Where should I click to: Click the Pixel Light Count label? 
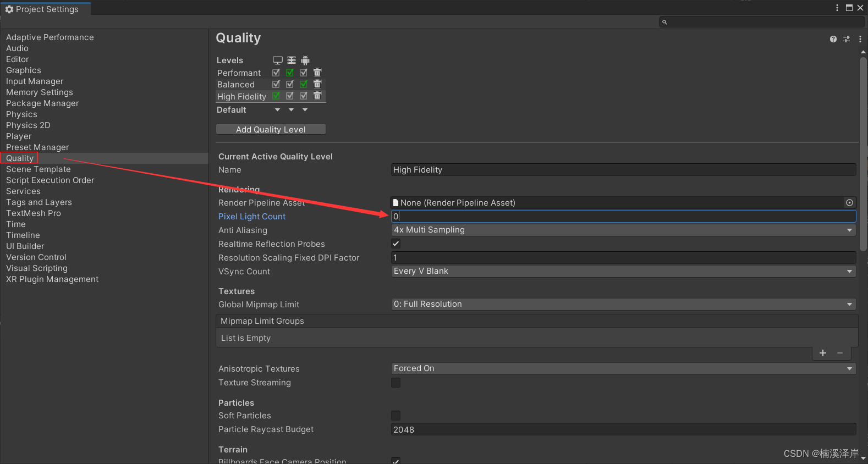(x=252, y=217)
